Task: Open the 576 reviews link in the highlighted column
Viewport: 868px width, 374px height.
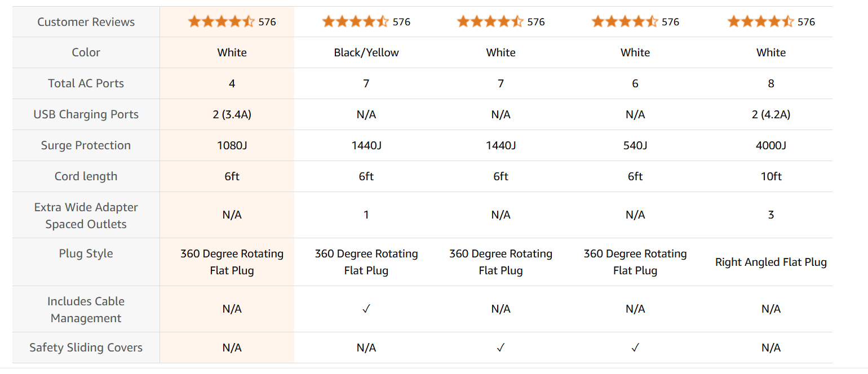Action: 267,22
